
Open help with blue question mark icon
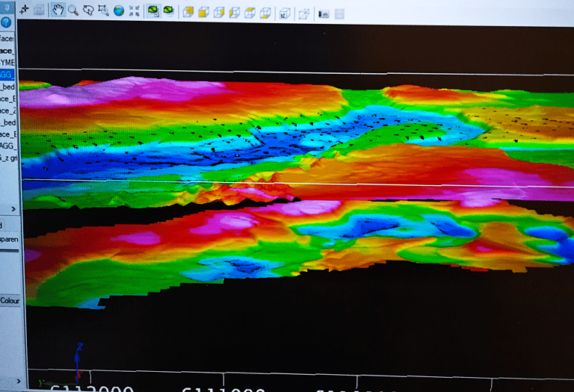coord(6,22)
